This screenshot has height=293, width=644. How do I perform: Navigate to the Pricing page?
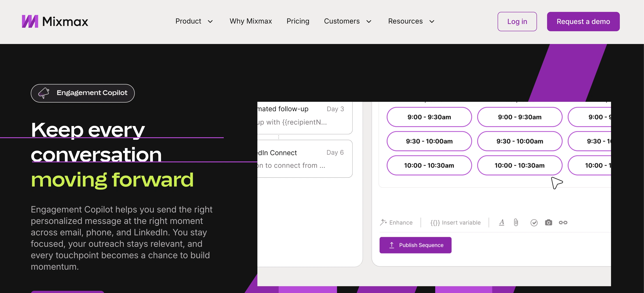click(x=298, y=21)
